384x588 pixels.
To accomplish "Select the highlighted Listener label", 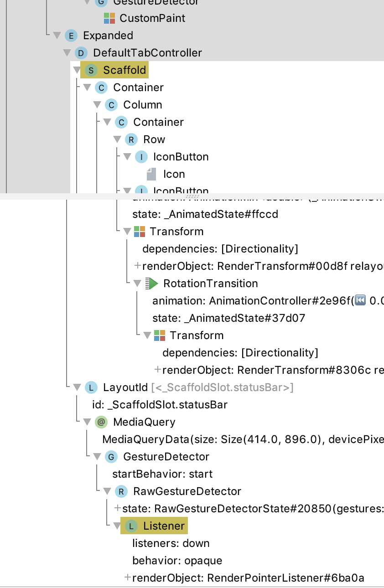I will (164, 526).
